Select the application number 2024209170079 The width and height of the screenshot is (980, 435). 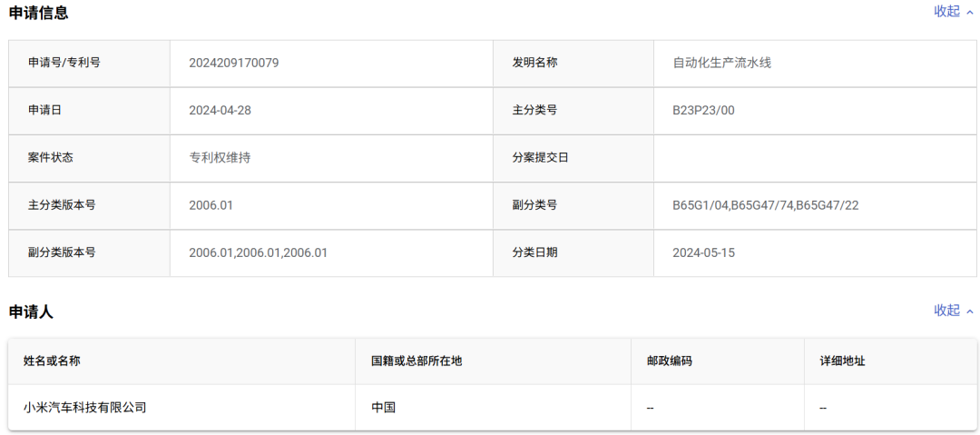point(234,63)
